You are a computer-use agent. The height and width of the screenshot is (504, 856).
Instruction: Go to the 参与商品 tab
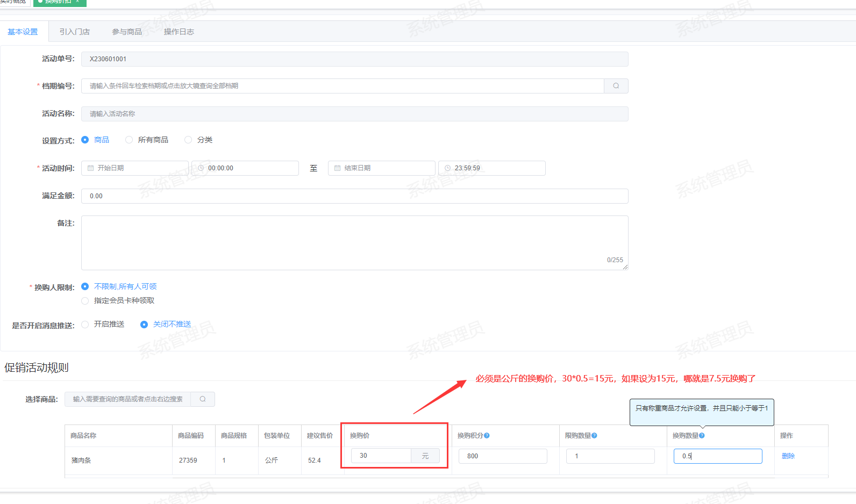127,32
